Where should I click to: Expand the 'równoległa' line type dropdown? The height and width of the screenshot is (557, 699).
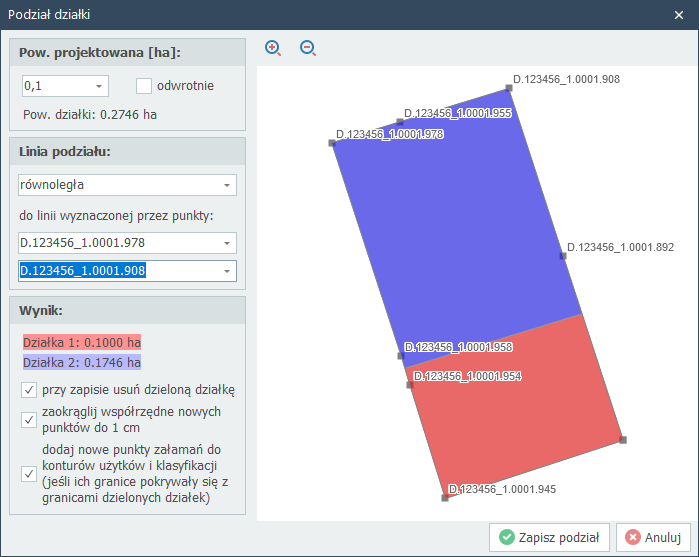coord(228,185)
